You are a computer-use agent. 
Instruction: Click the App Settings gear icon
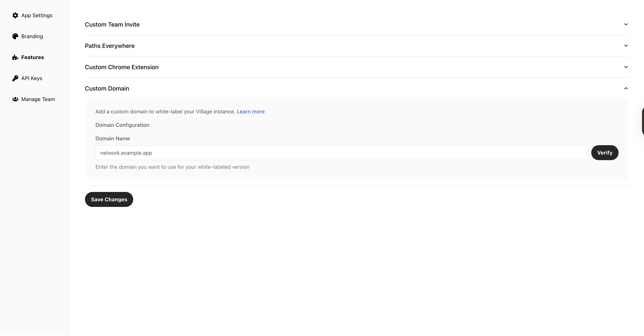pos(15,16)
